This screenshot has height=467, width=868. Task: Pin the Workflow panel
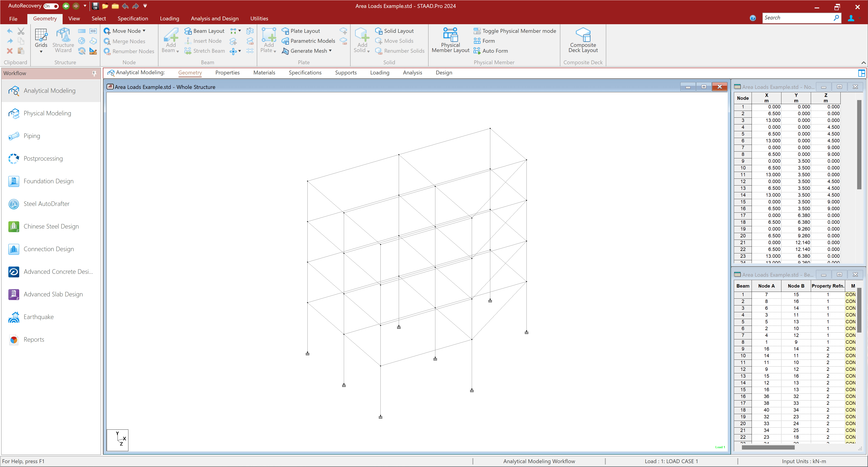(x=94, y=73)
